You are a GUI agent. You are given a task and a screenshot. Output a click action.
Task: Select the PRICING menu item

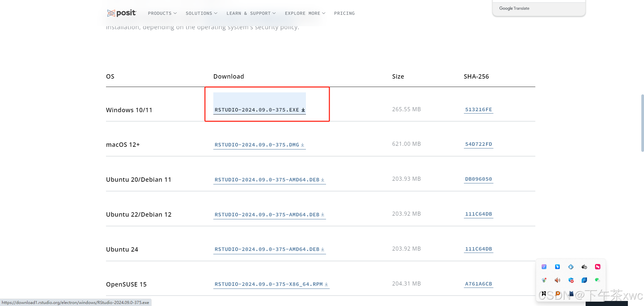click(344, 13)
